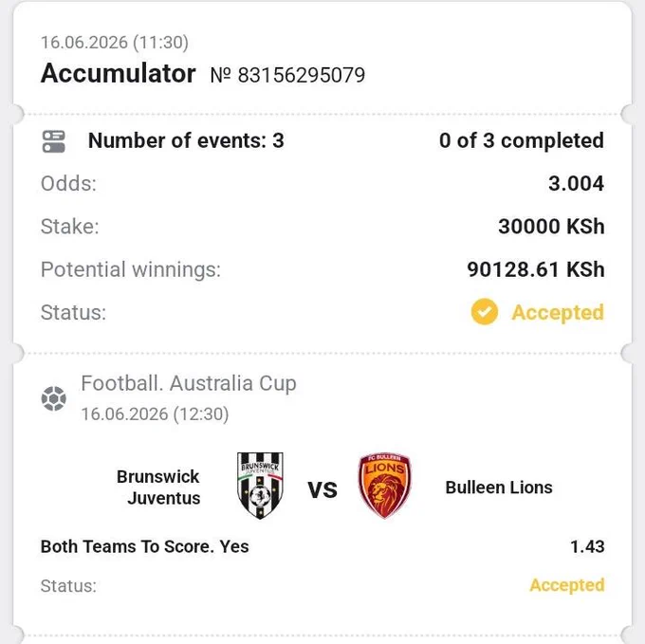The height and width of the screenshot is (644, 645).
Task: Click the Brunswick Juventus club crest
Action: tap(260, 486)
